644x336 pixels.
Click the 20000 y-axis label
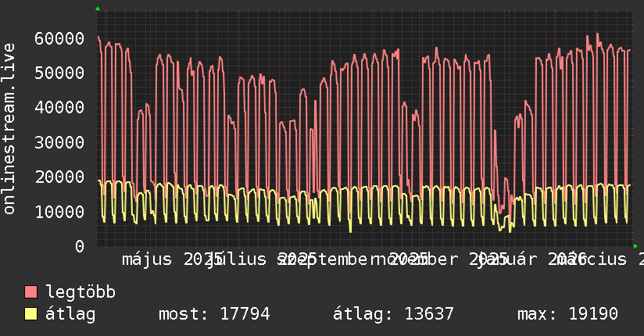pyautogui.click(x=59, y=177)
